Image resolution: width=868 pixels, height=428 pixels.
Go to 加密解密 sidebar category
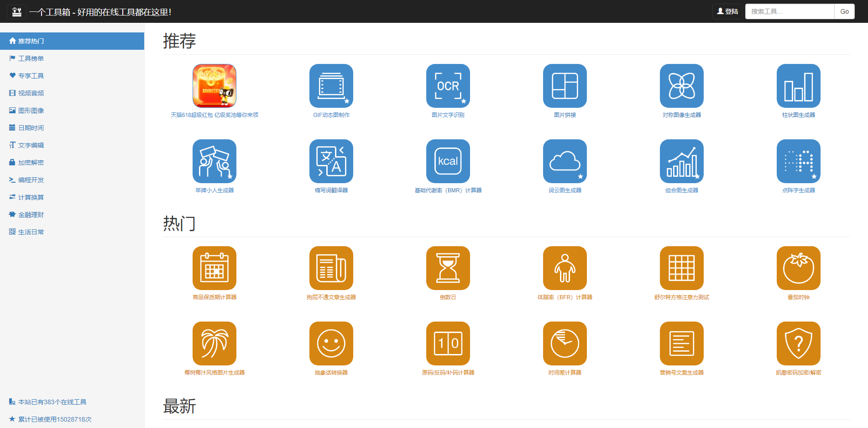tap(31, 163)
